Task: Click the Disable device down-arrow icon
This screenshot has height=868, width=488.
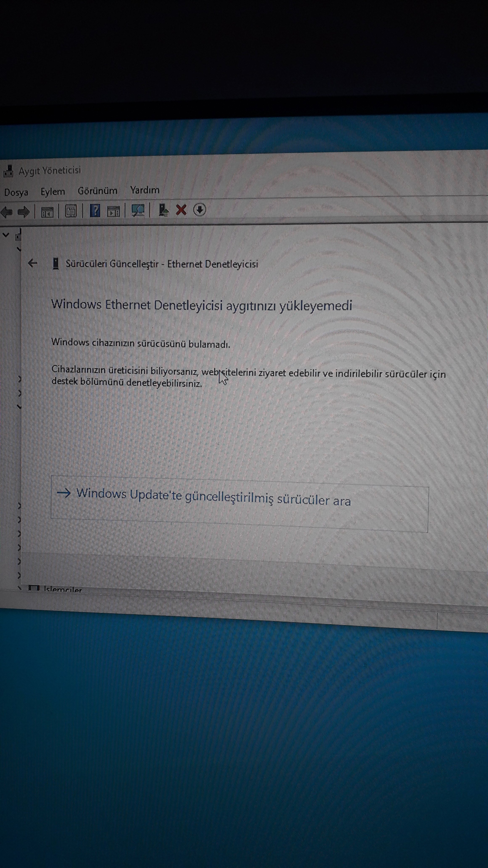Action: coord(200,210)
